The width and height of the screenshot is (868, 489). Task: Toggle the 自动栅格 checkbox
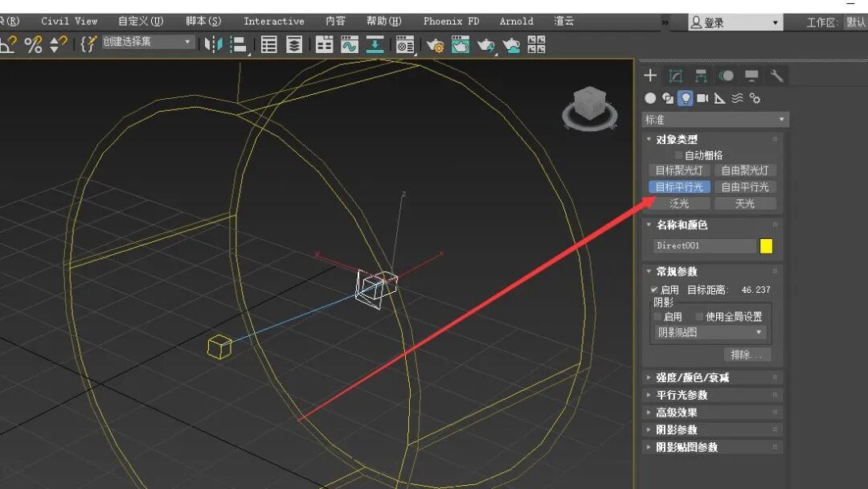pyautogui.click(x=678, y=155)
